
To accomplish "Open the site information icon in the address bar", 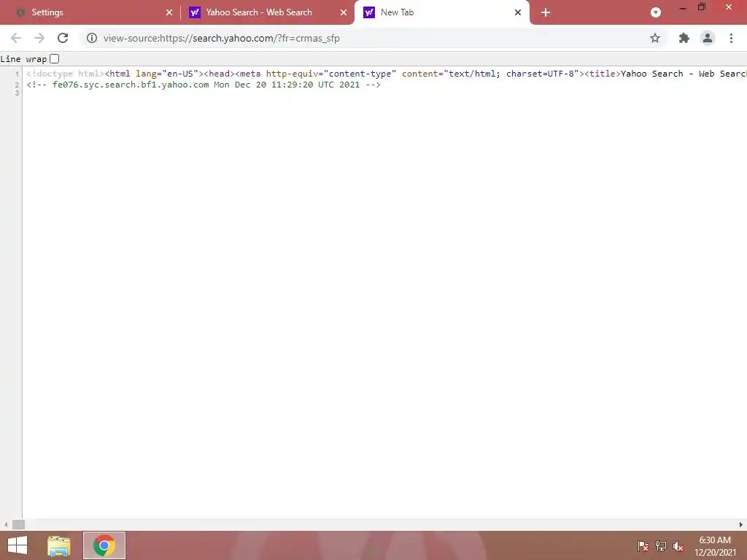I will (x=92, y=38).
